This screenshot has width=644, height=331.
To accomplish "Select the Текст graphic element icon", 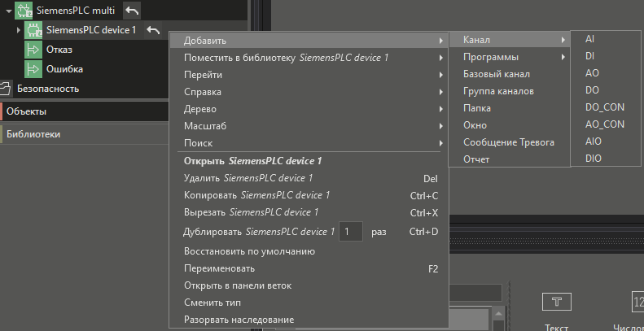I will 557,302.
